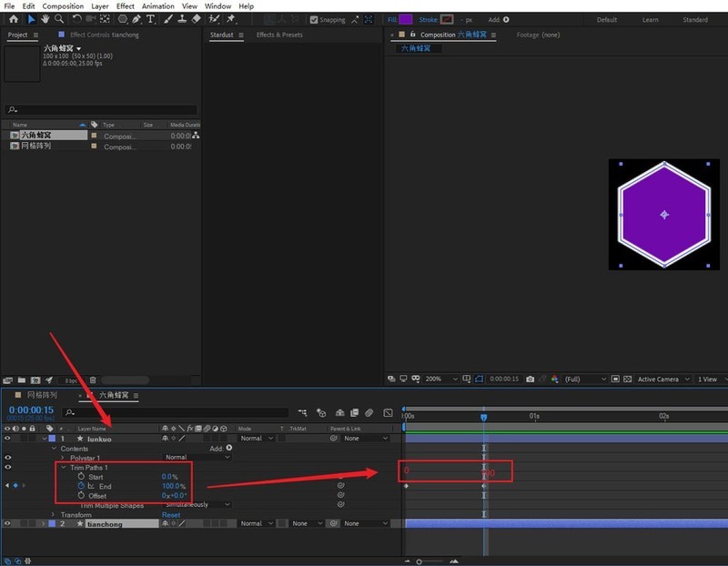Select the Hand tool in the toolbar

click(x=45, y=19)
